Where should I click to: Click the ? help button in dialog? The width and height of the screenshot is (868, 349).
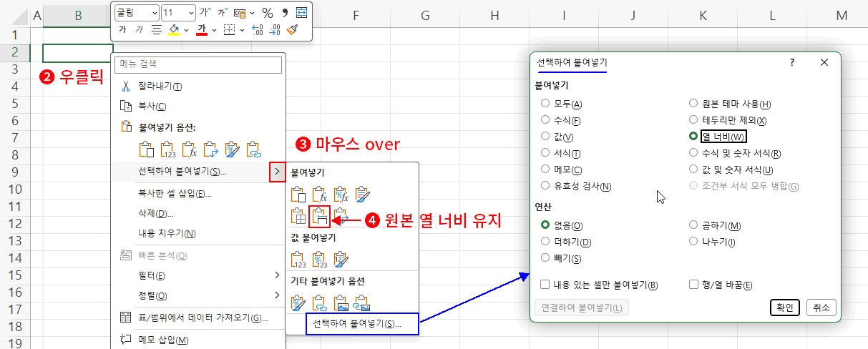792,63
